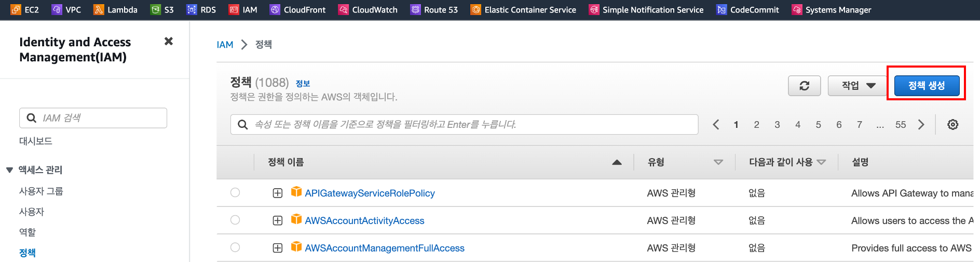Viewport: 980px width, 262px height.
Task: Go to page 4 of policies
Action: tap(798, 125)
